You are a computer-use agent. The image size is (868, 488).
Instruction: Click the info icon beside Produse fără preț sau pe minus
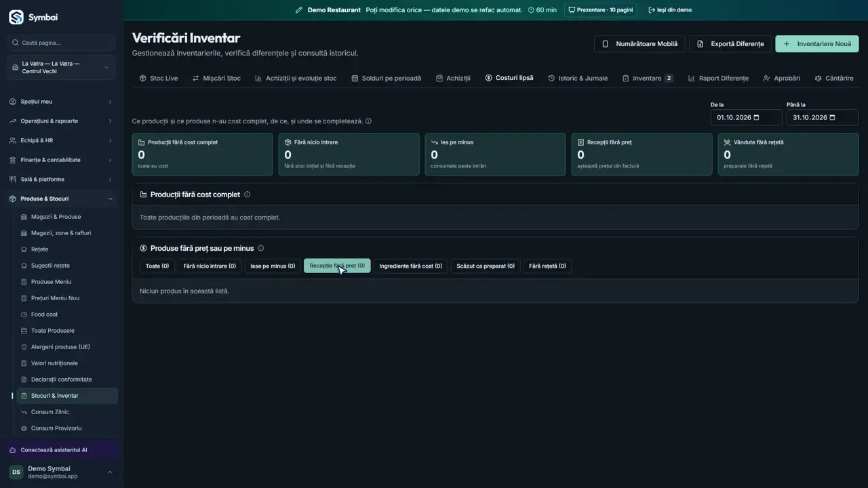(x=261, y=248)
